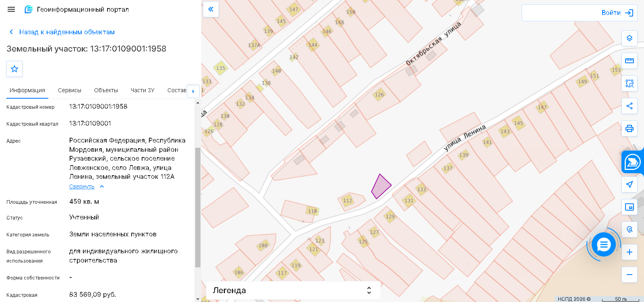
Task: Click the info panel vertical scrollbar
Action: (x=198, y=207)
